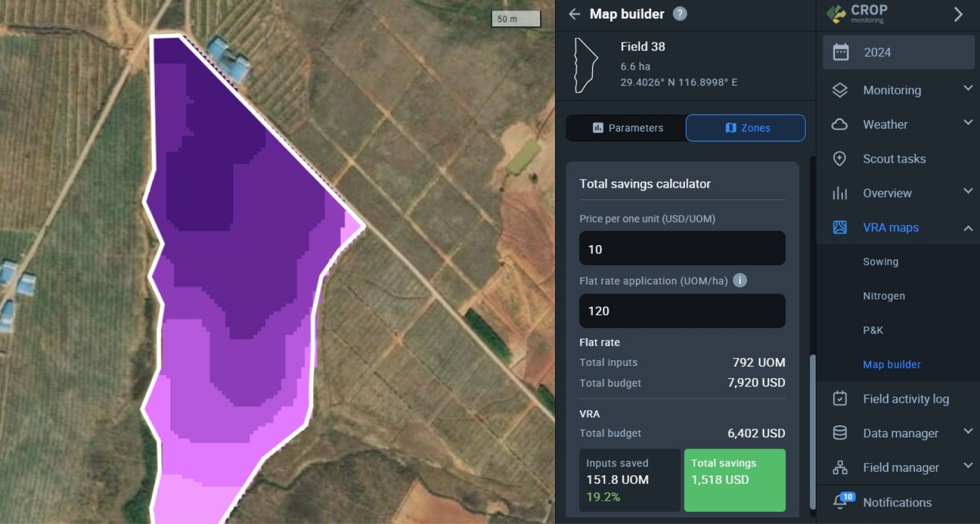Open Scout tasks
The width and height of the screenshot is (980, 524).
894,159
